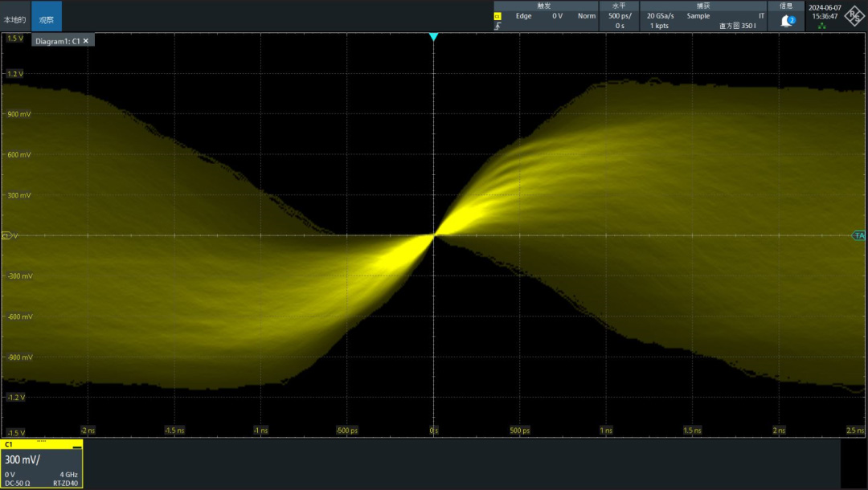868x490 pixels.
Task: Click the TA trigger level marker
Action: pyautogui.click(x=858, y=235)
